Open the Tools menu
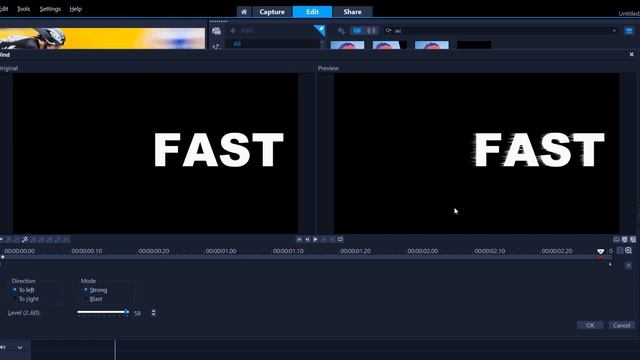Image resolution: width=640 pixels, height=360 pixels. (x=24, y=9)
